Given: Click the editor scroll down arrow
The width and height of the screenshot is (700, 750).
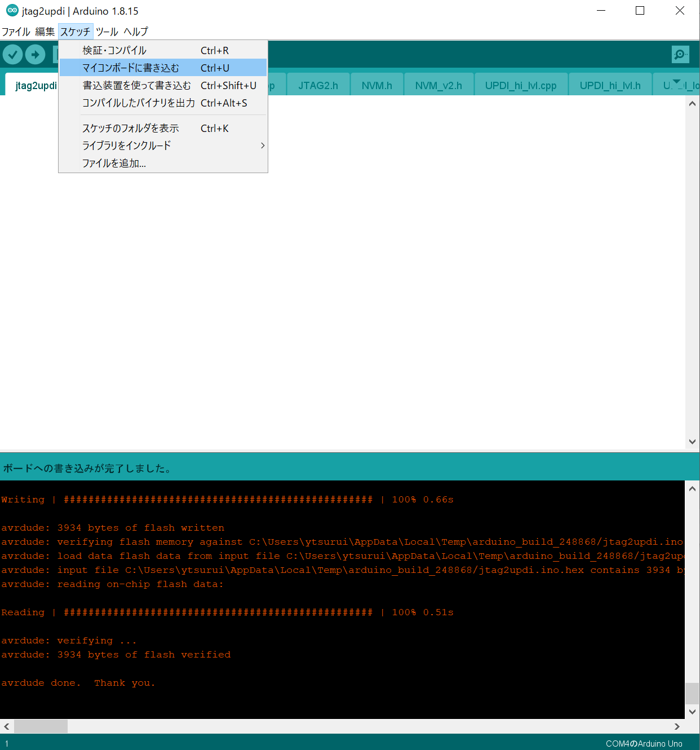Looking at the screenshot, I should [x=692, y=442].
